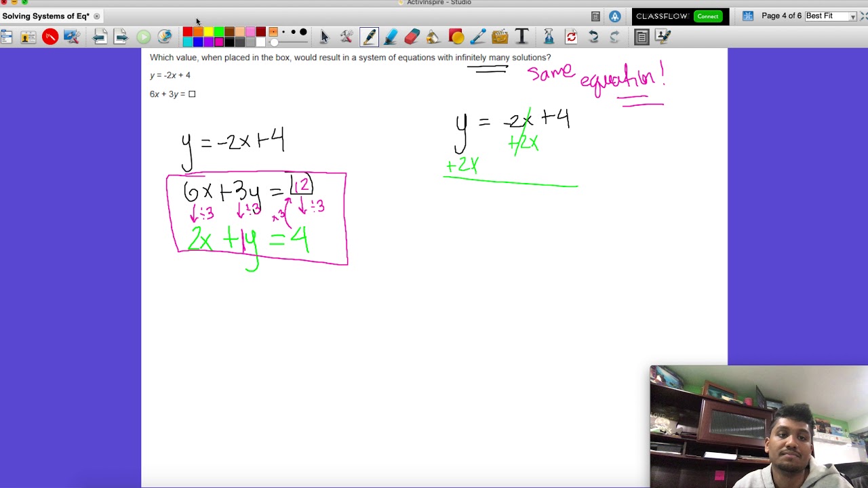This screenshot has height=488, width=868.
Task: Go to the next page
Action: pos(121,37)
